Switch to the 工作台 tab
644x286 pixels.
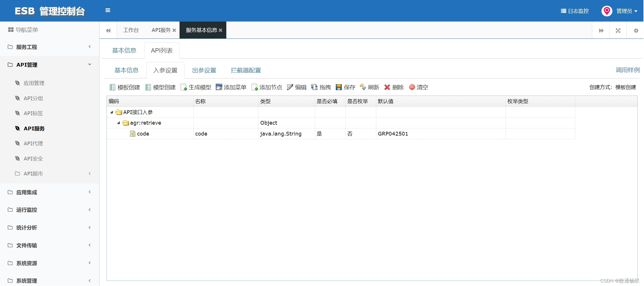[131, 30]
